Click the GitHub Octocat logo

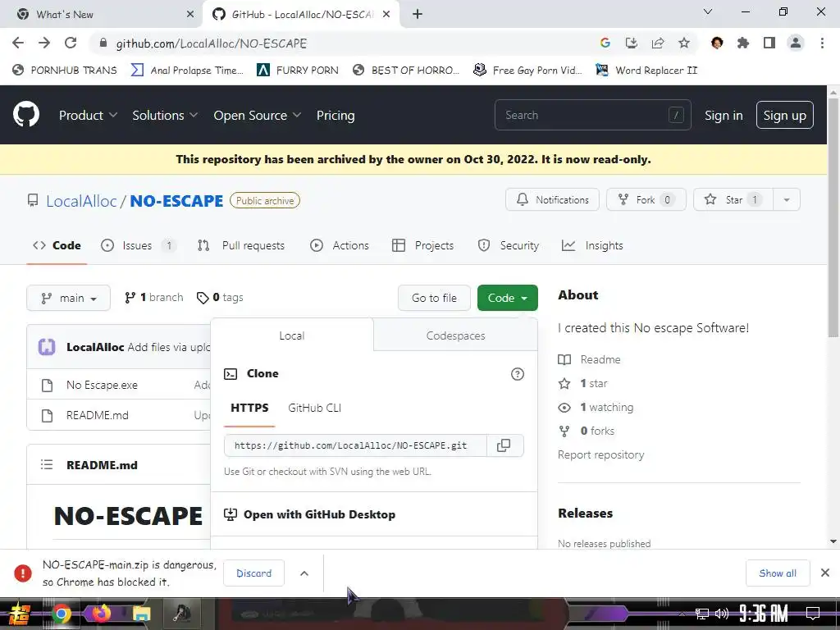(25, 115)
